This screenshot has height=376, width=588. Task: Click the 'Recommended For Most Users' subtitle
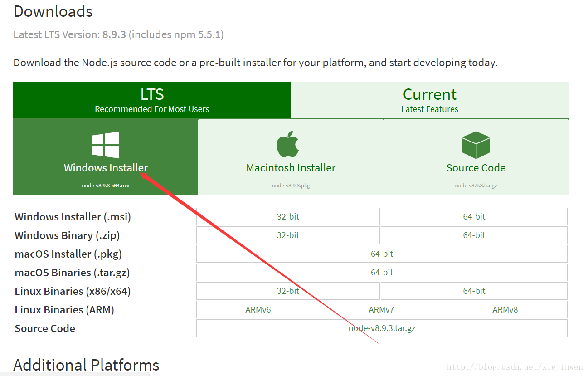tap(152, 109)
